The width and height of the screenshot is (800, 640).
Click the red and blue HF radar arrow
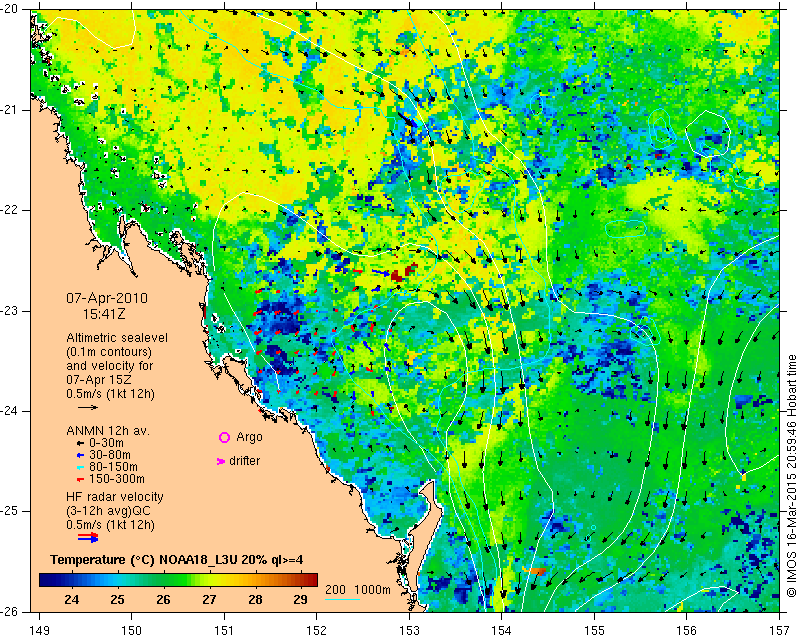pyautogui.click(x=88, y=537)
